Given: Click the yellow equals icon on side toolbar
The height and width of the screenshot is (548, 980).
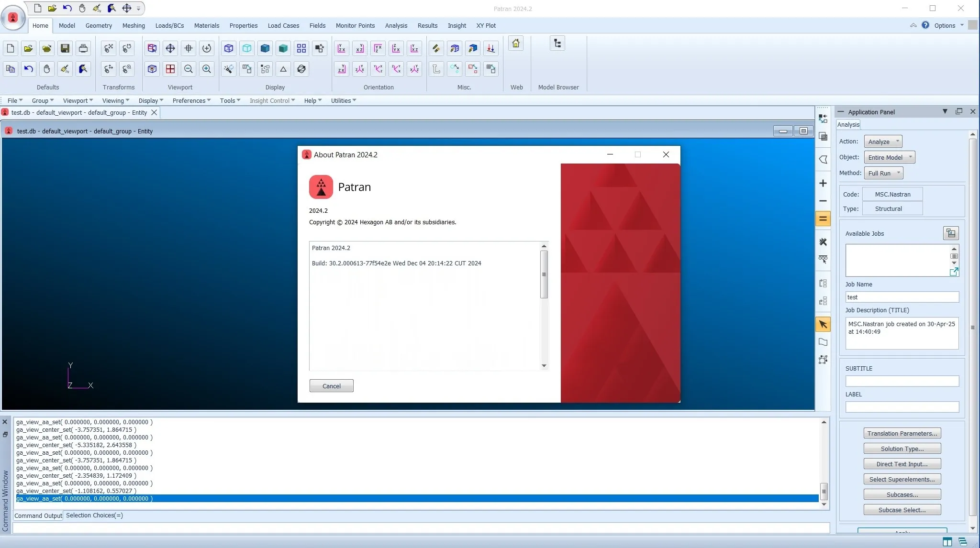Looking at the screenshot, I should (x=823, y=219).
